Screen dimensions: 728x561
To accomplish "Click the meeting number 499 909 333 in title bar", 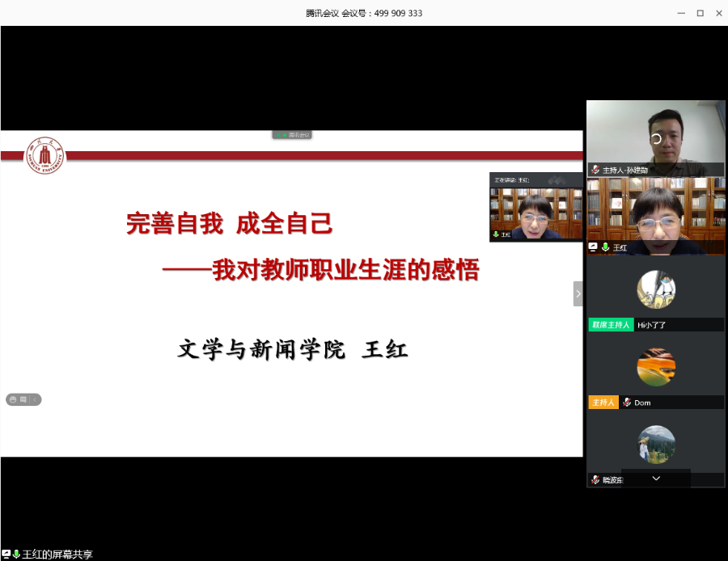I will click(398, 13).
